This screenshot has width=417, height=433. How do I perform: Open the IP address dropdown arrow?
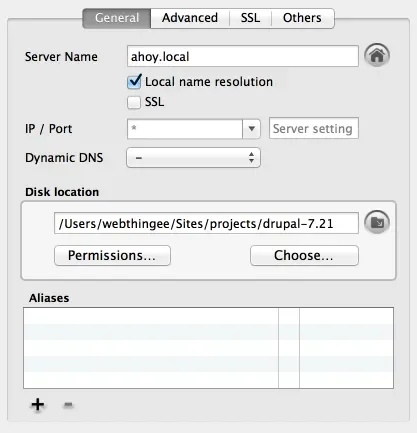[x=252, y=129]
